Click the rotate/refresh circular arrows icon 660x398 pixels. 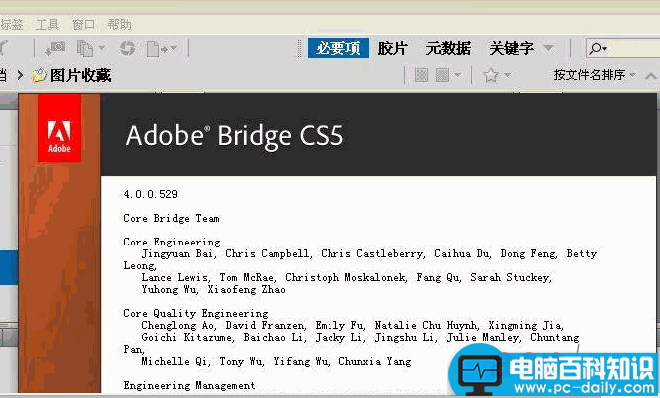coord(128,48)
